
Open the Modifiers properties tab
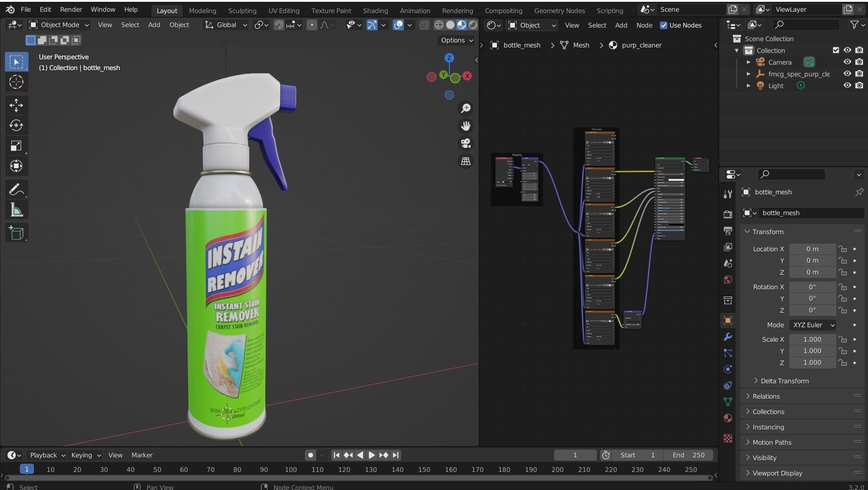click(x=728, y=337)
